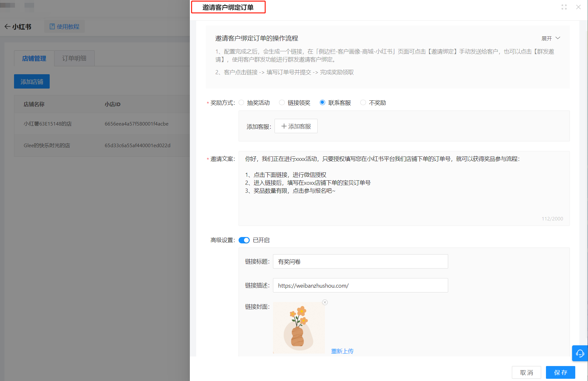This screenshot has width=588, height=381.
Task: Click the back arrow next to 小红书
Action: click(x=7, y=27)
